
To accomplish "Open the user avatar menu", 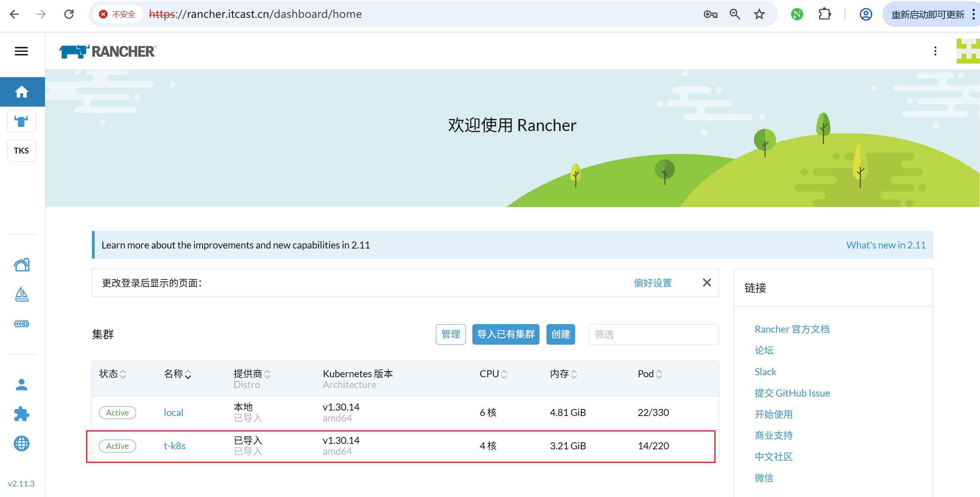I will click(968, 51).
